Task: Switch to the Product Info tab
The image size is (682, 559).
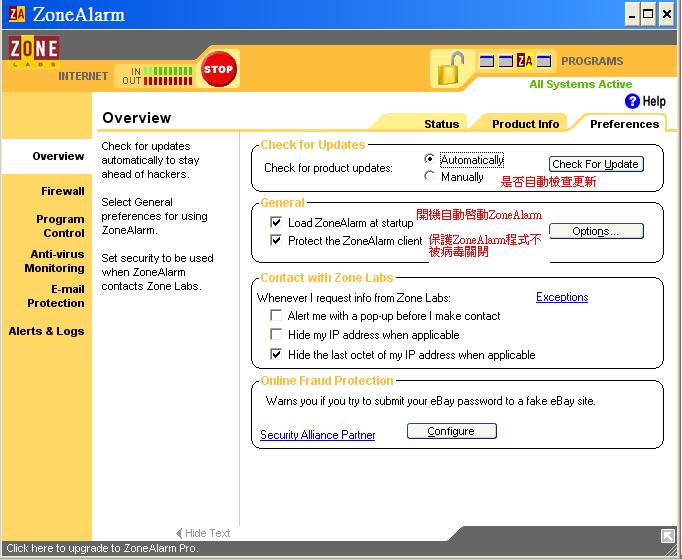Action: coord(525,124)
